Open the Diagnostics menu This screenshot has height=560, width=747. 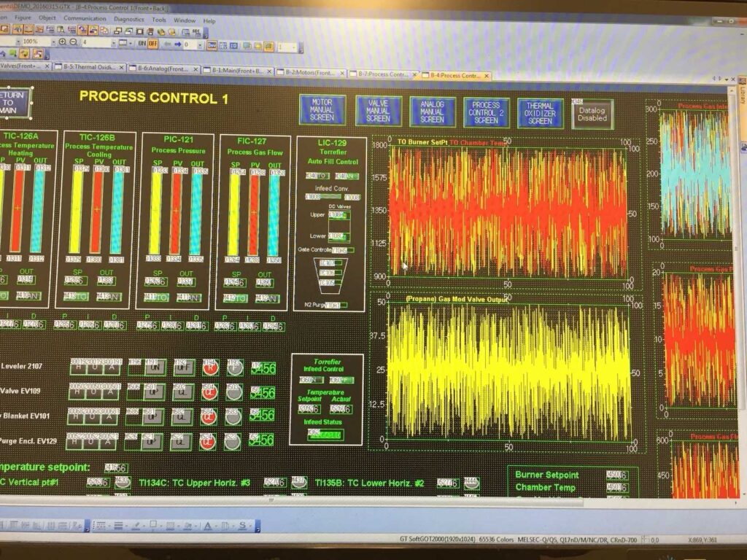132,20
